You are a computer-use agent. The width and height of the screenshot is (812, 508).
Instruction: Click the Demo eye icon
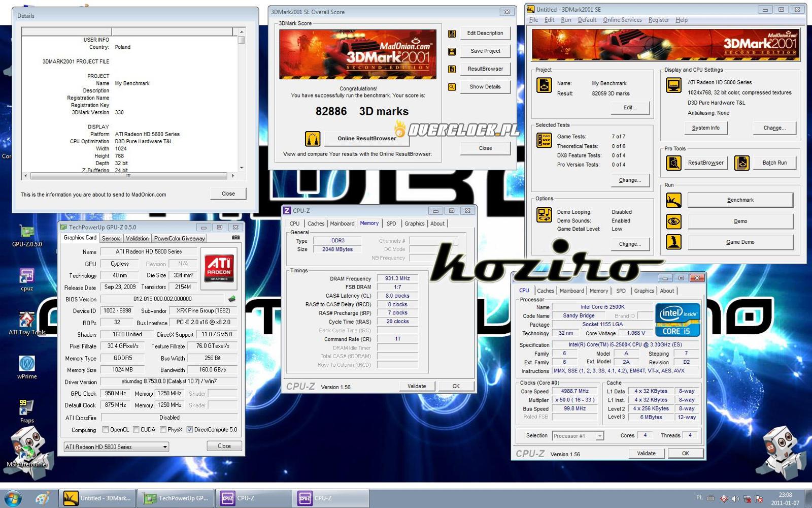click(674, 221)
